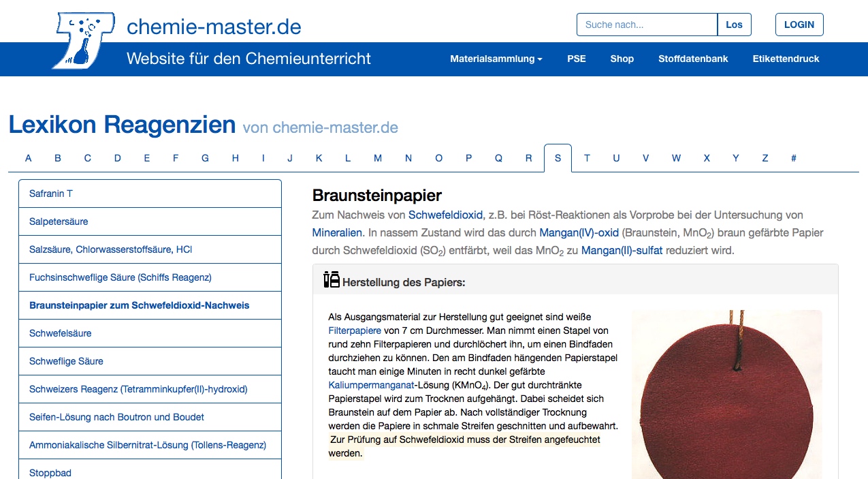
Task: Open the Stoffdatenbank menu item
Action: (693, 59)
